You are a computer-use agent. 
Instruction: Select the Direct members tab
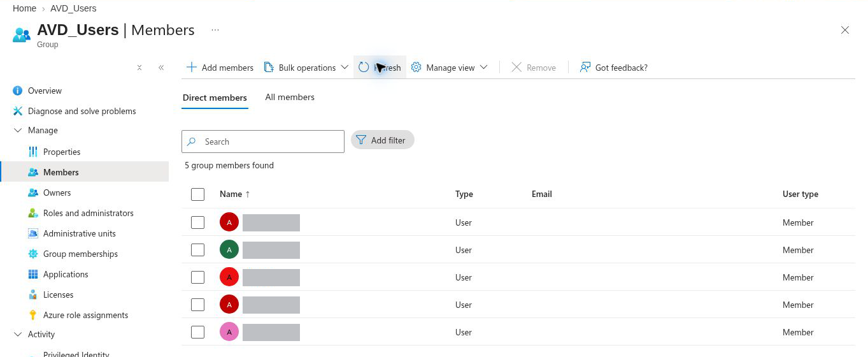[215, 98]
